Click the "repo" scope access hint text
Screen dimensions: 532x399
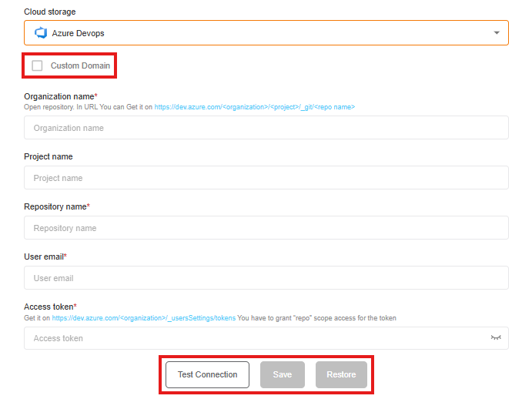pyautogui.click(x=316, y=318)
